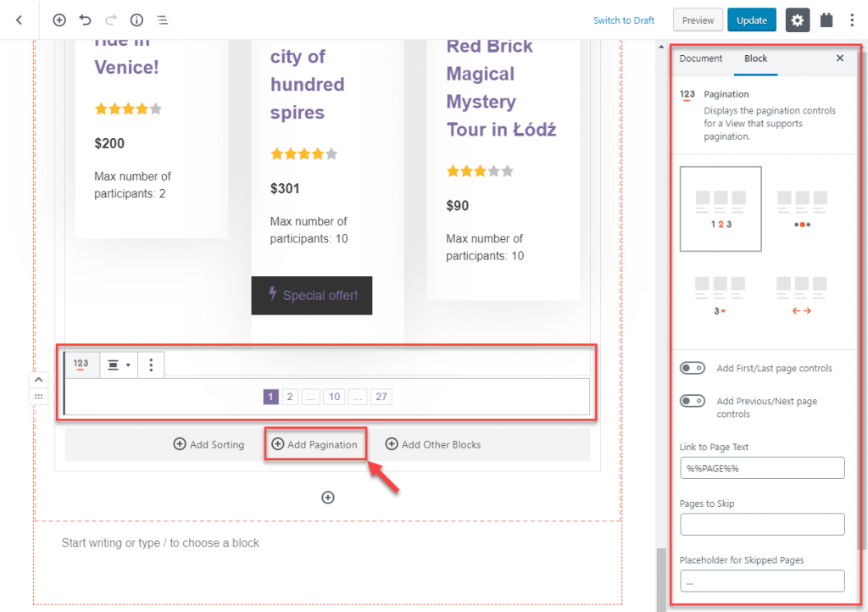Click the editor vertical scrollbar thumb
This screenshot has height=612, width=868.
click(661, 579)
